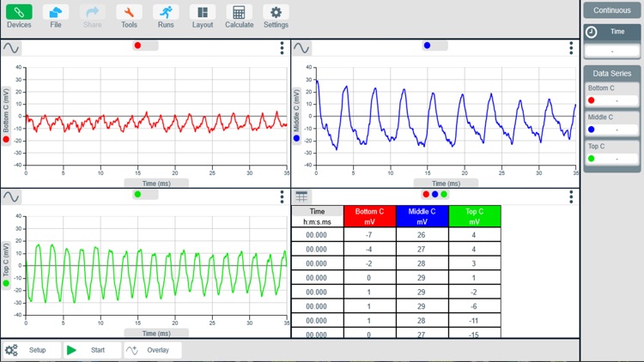The width and height of the screenshot is (644, 362).
Task: Open three-dot menu on data table
Action: tap(571, 197)
